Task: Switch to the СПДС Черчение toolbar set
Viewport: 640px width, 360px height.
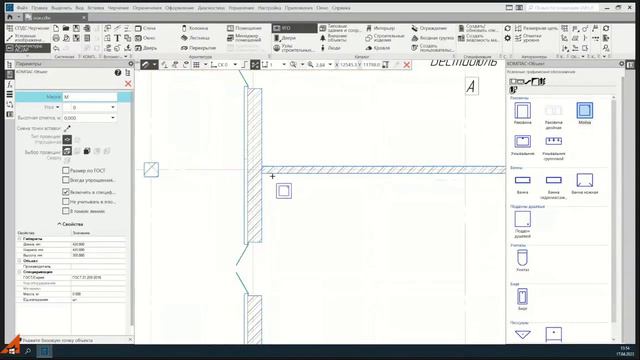Action: [28, 28]
